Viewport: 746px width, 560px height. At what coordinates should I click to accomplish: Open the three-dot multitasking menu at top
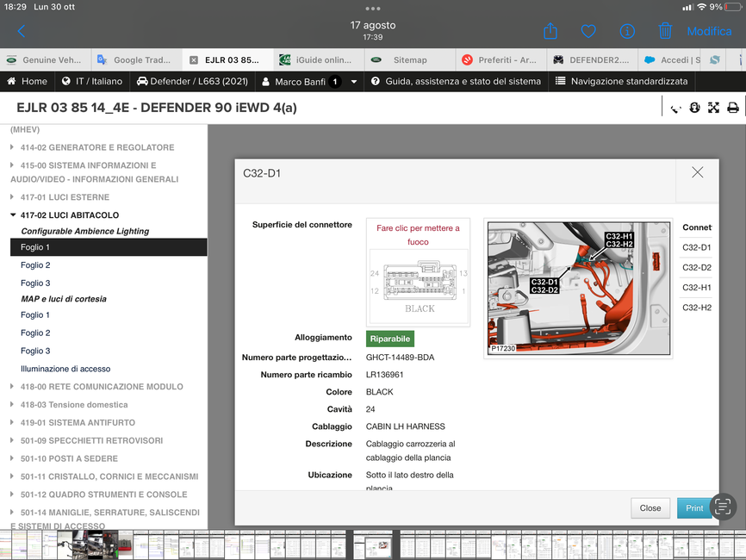[373, 9]
